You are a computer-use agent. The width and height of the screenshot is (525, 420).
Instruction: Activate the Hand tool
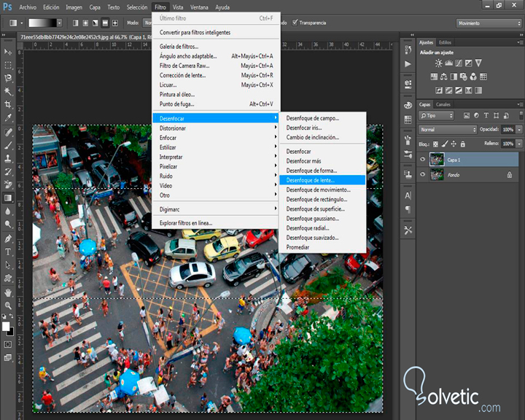[8, 292]
